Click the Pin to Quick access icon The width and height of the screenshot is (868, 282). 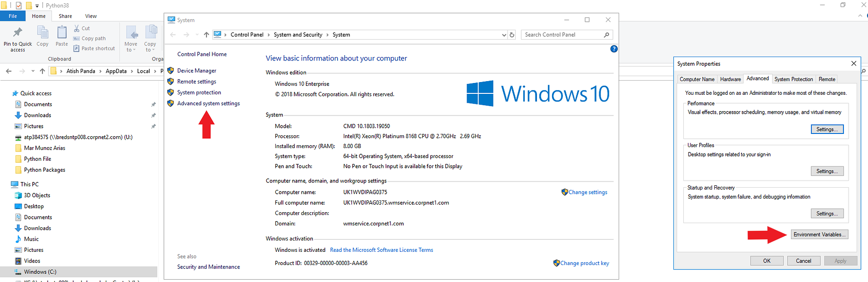pyautogui.click(x=17, y=33)
